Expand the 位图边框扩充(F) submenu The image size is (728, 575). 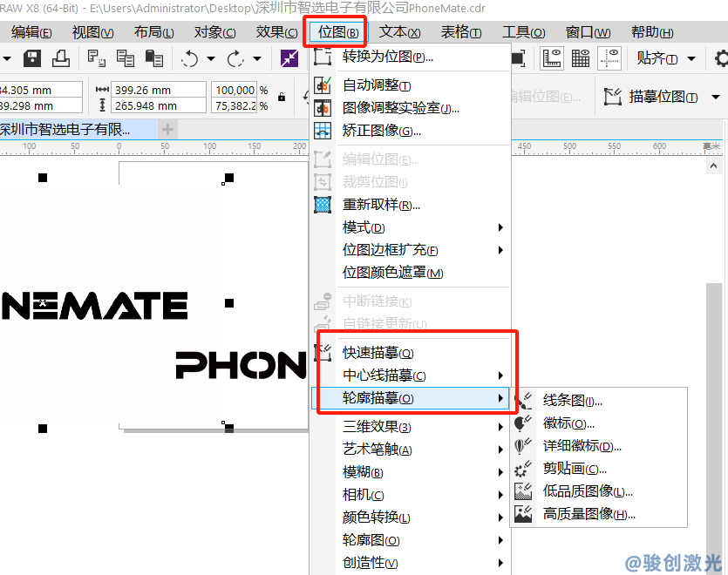[x=410, y=250]
